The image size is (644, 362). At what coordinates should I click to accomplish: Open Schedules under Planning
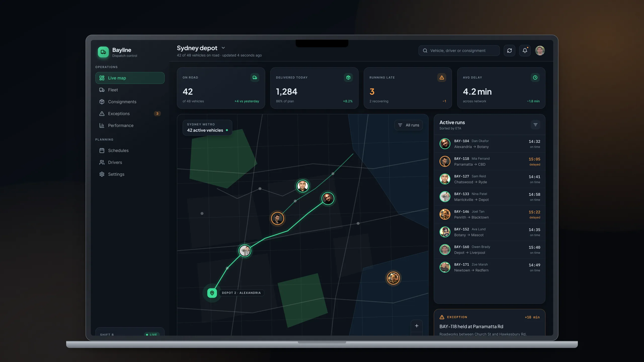[x=130, y=150]
